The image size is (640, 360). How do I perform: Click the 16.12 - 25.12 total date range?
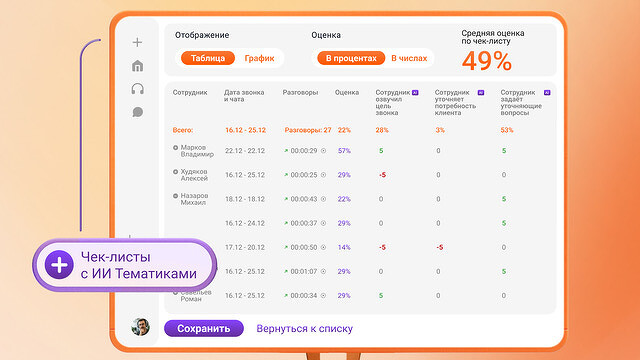pyautogui.click(x=245, y=130)
